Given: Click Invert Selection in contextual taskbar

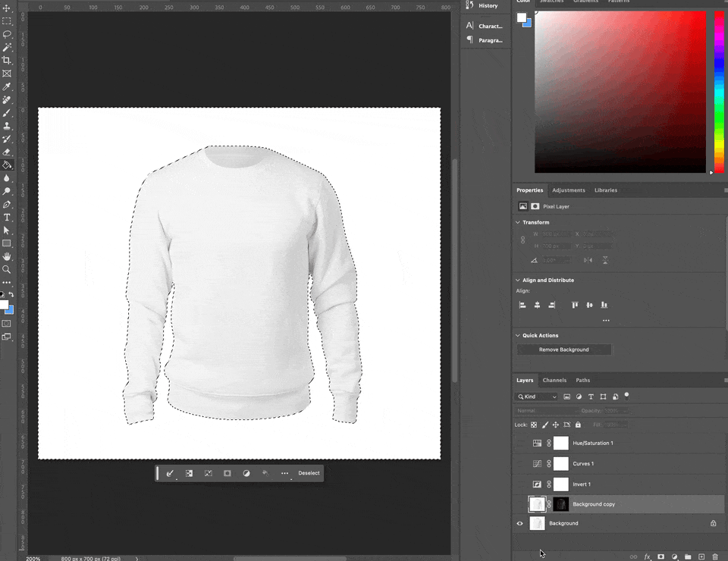Looking at the screenshot, I should (189, 473).
